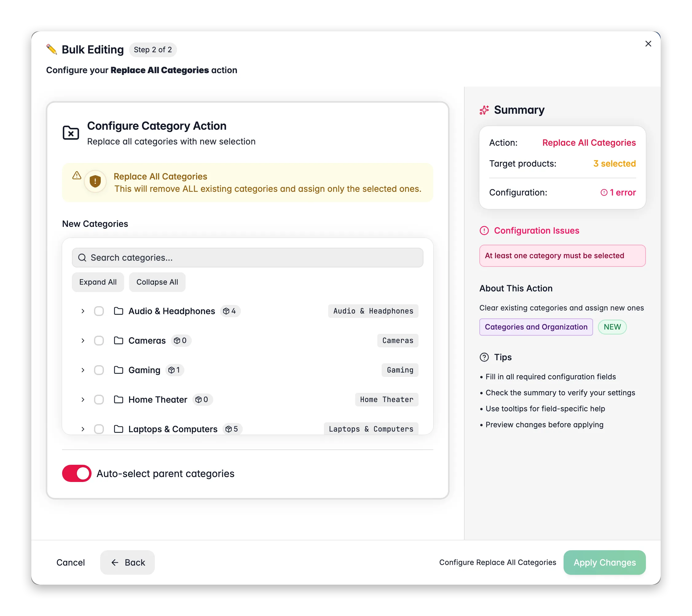Close the Bulk Editing dialog
692x616 pixels.
coord(648,44)
